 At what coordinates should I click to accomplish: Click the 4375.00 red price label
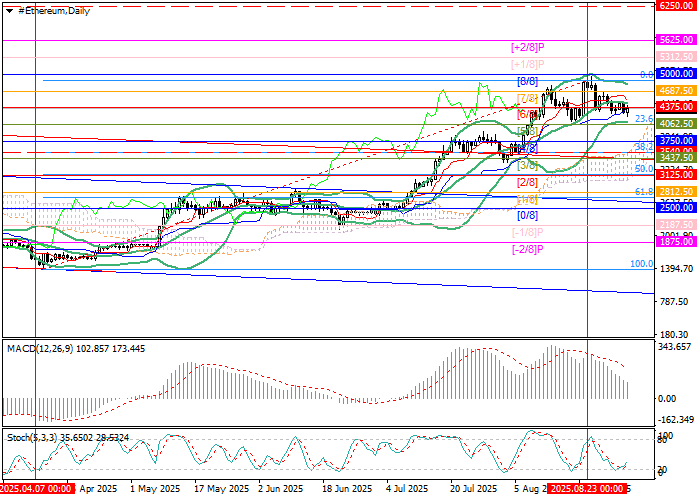pos(676,107)
